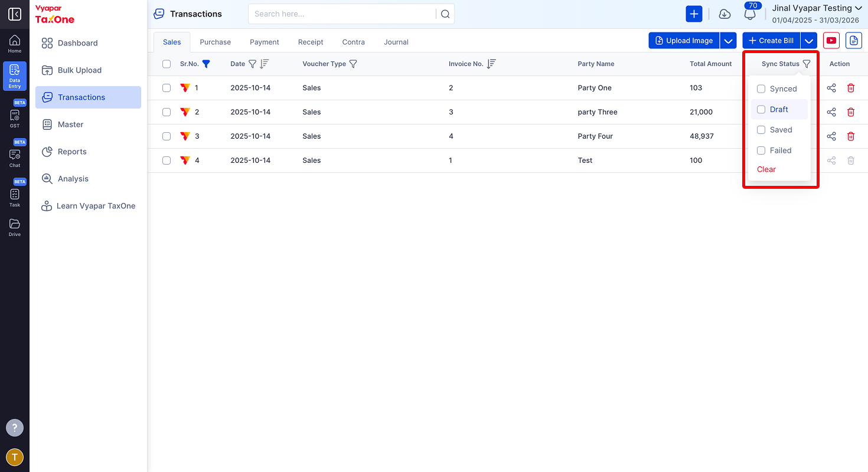This screenshot has height=472, width=868.
Task: Toggle the select-all header checkbox
Action: (x=167, y=64)
